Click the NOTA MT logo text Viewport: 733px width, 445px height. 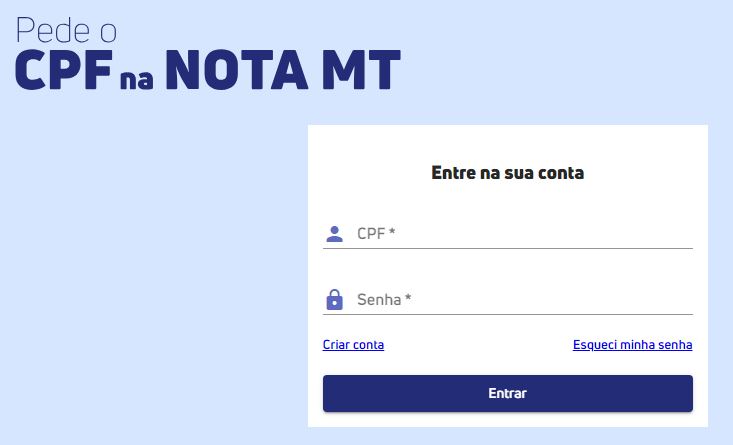coord(283,70)
